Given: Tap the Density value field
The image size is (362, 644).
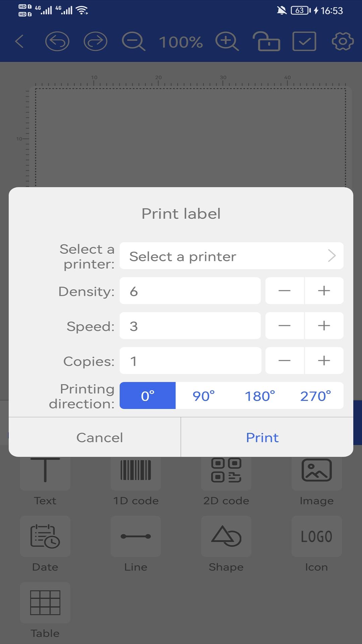Looking at the screenshot, I should click(190, 291).
